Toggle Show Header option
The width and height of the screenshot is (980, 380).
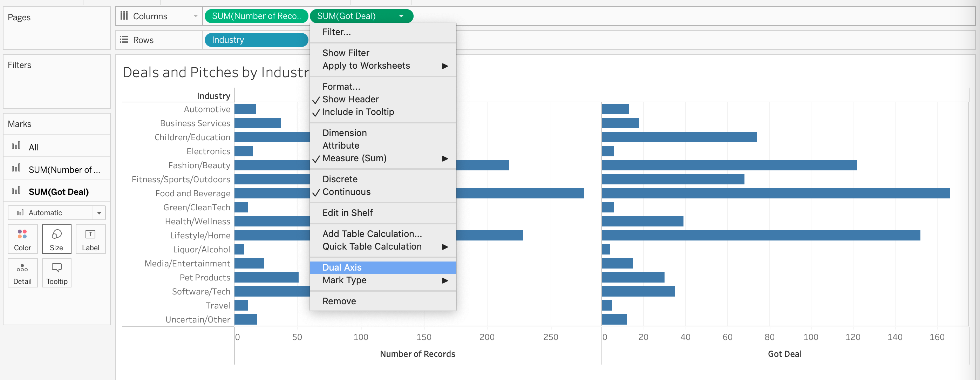[350, 99]
